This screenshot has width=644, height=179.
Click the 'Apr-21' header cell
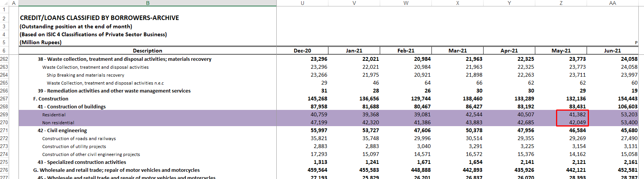coord(509,51)
